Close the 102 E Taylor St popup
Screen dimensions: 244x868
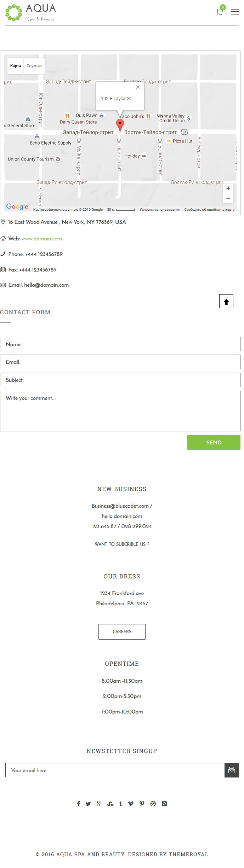[x=138, y=87]
